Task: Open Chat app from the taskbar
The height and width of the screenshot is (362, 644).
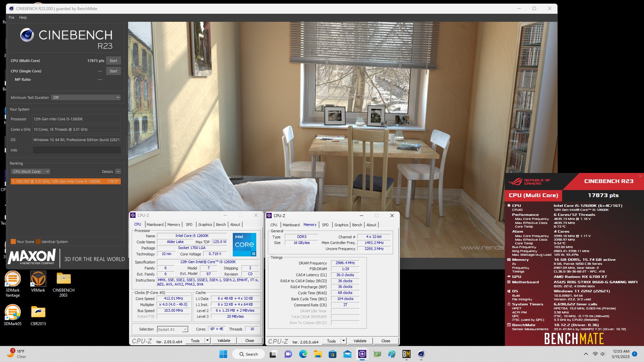Action: (x=288, y=354)
